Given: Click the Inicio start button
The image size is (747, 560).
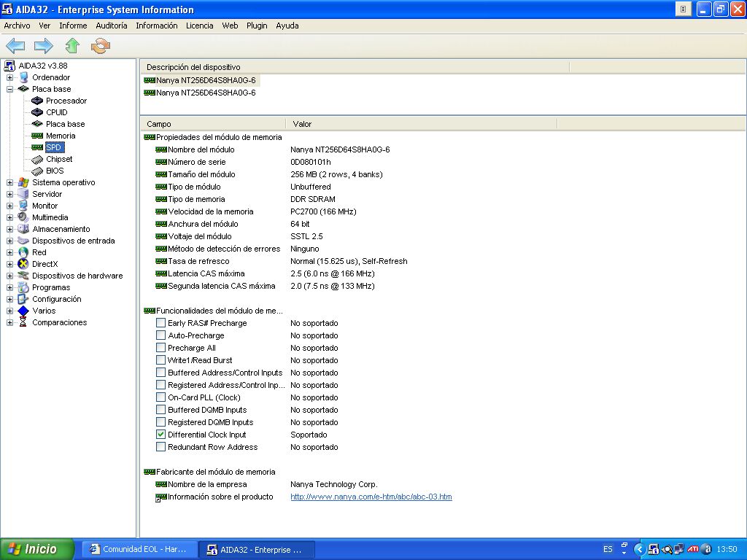Looking at the screenshot, I should click(37, 549).
